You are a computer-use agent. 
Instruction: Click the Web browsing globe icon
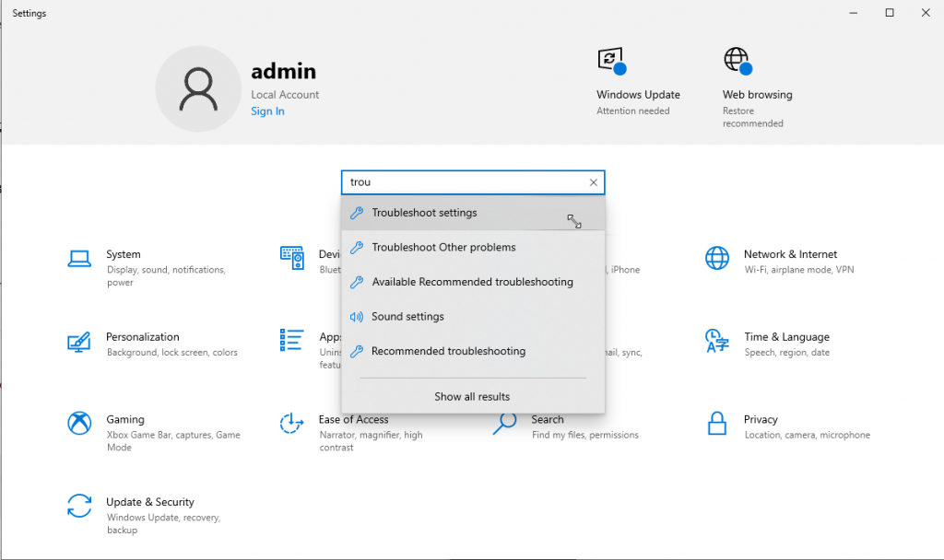pyautogui.click(x=737, y=59)
